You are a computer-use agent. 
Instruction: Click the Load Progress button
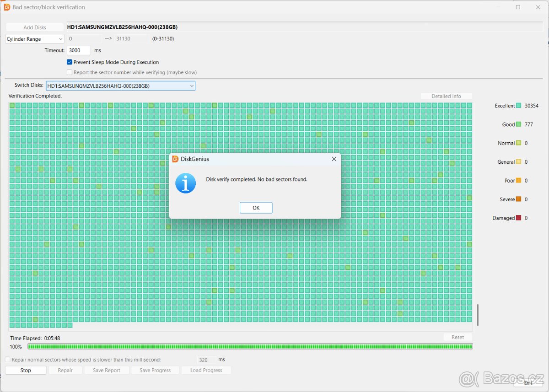tap(206, 371)
